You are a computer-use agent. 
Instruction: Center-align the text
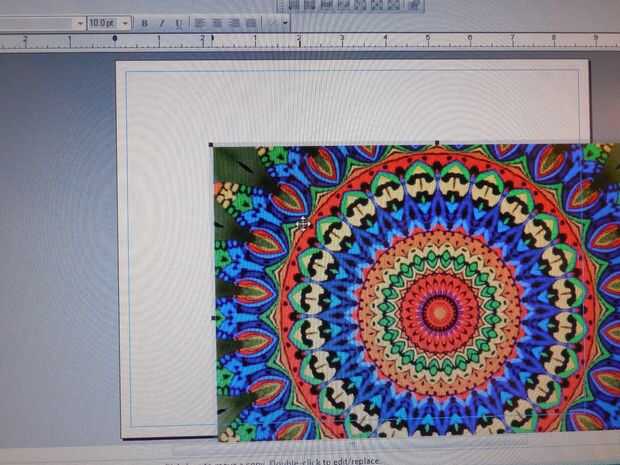click(x=217, y=23)
